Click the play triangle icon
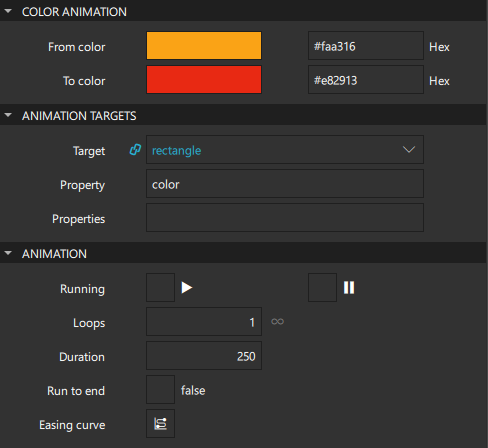This screenshot has width=488, height=448. (x=187, y=288)
